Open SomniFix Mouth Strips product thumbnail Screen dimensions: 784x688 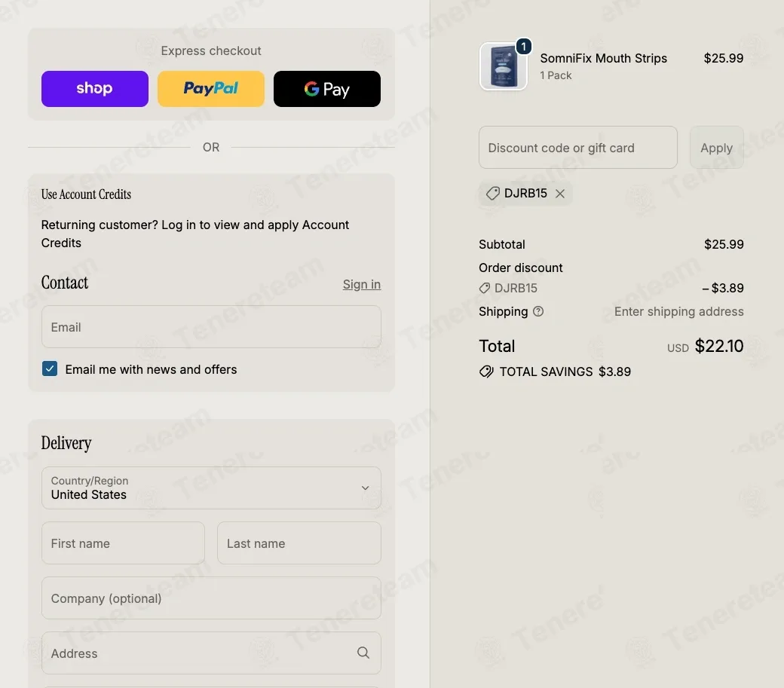[x=504, y=66]
